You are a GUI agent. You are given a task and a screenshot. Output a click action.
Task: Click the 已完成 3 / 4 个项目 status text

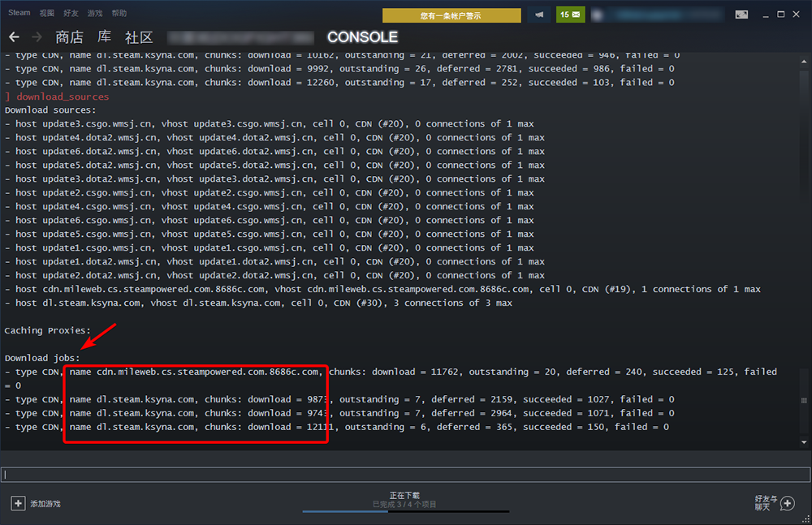point(404,504)
